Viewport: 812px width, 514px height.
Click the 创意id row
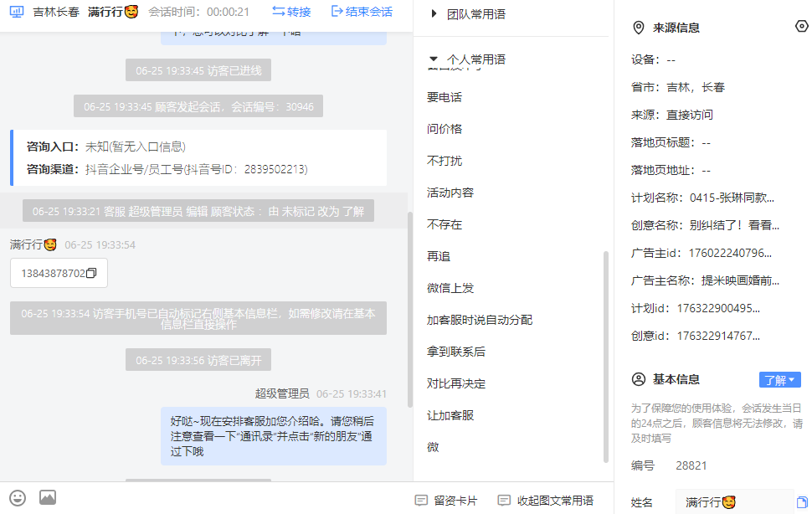click(696, 336)
